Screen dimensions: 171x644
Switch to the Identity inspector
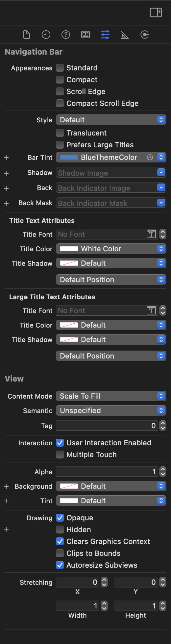click(85, 35)
